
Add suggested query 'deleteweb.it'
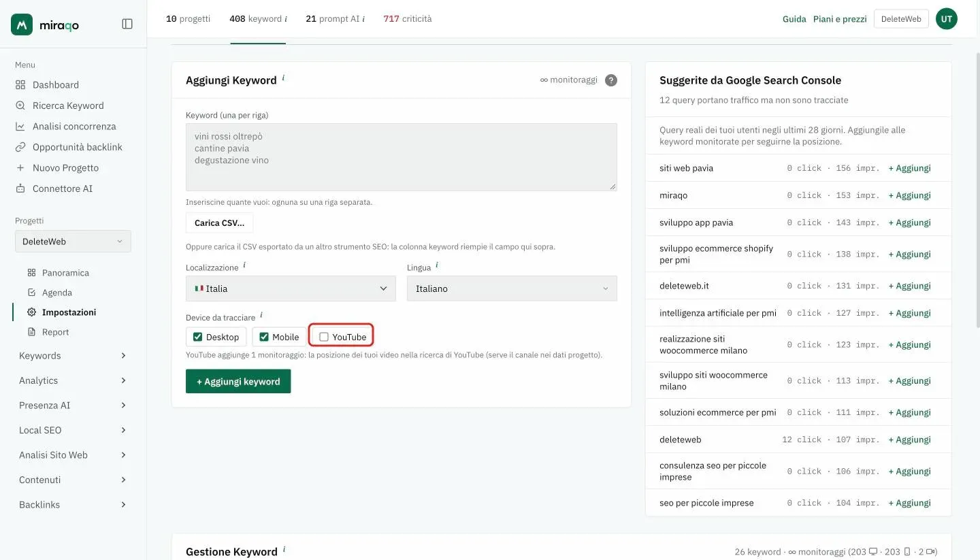910,286
